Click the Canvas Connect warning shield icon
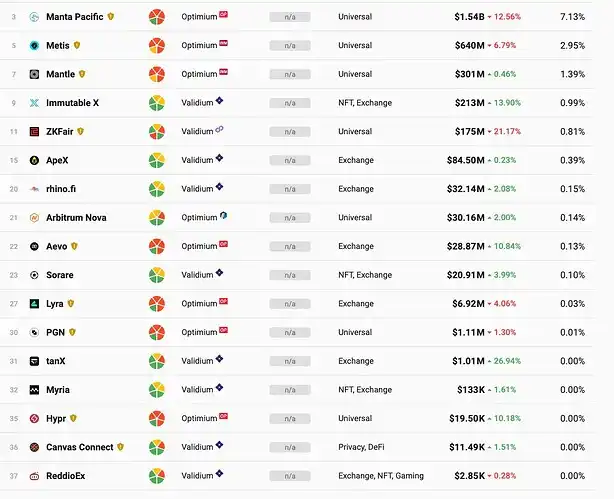614x499 pixels. pyautogui.click(x=121, y=447)
